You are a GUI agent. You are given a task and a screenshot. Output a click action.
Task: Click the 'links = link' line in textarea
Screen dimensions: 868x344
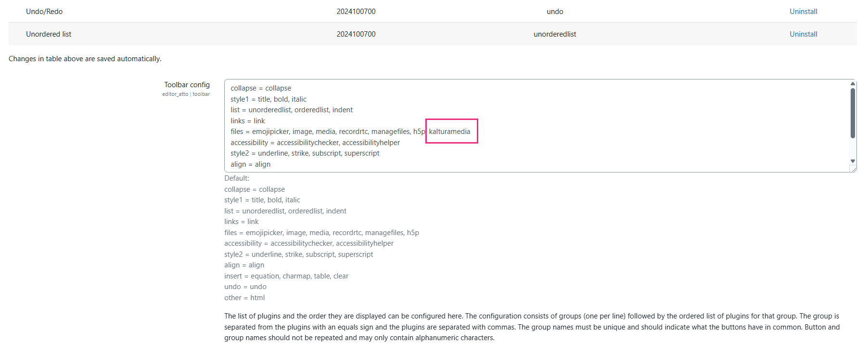(x=248, y=121)
